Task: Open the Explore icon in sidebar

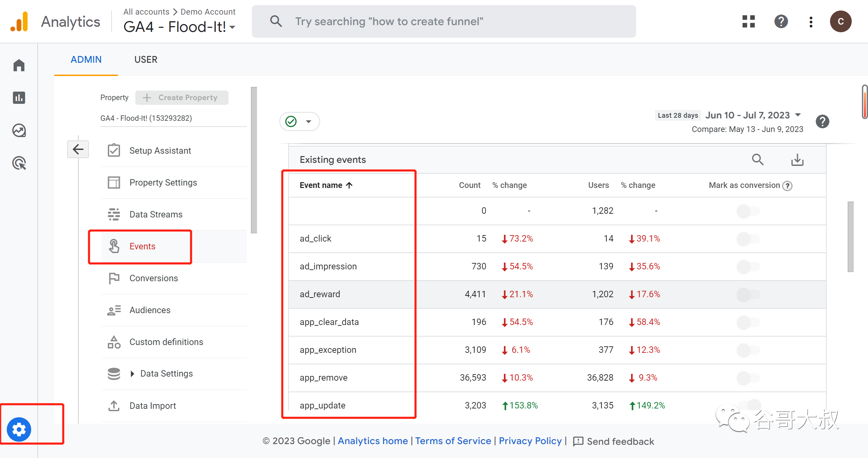Action: [19, 130]
